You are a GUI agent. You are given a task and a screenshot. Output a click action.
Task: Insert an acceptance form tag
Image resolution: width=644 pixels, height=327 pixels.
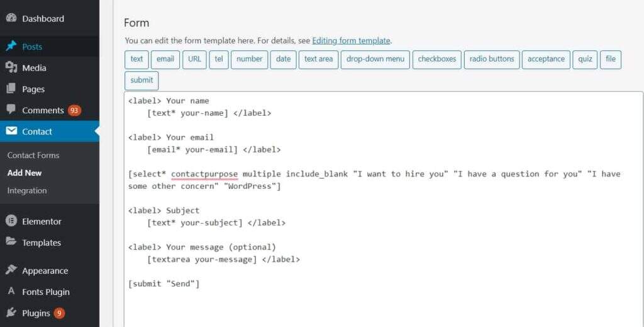[x=546, y=59]
